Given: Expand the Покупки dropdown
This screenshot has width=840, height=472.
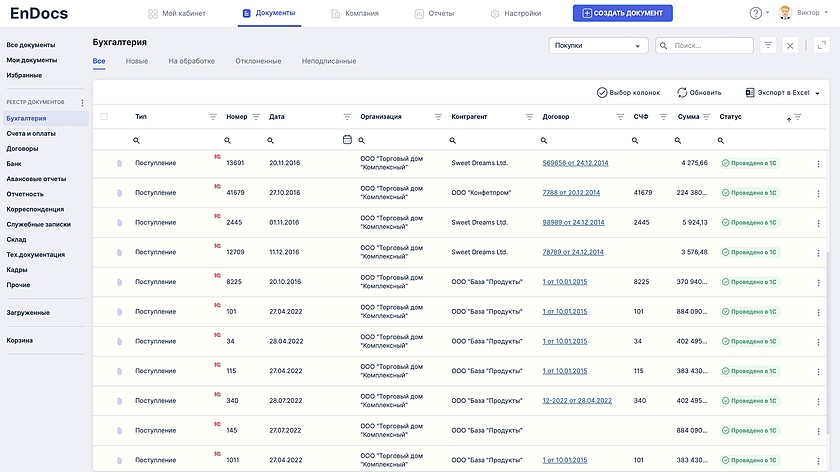Looking at the screenshot, I should [x=598, y=46].
